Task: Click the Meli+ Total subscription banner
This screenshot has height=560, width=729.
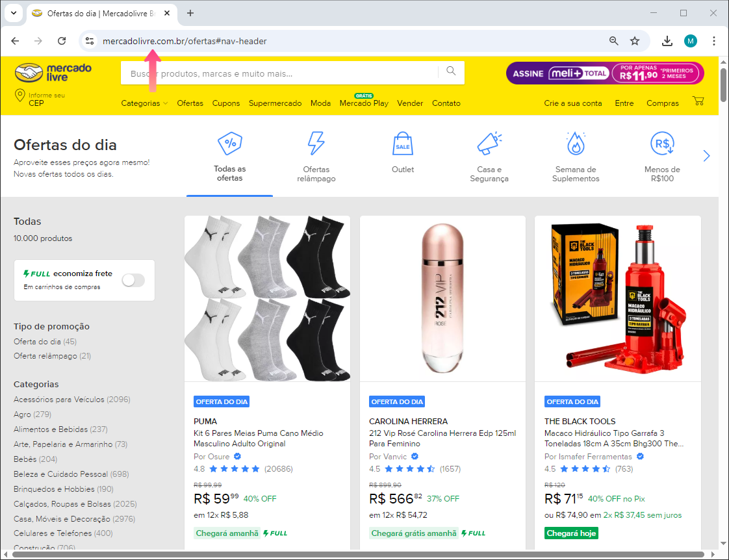Action: [x=605, y=73]
